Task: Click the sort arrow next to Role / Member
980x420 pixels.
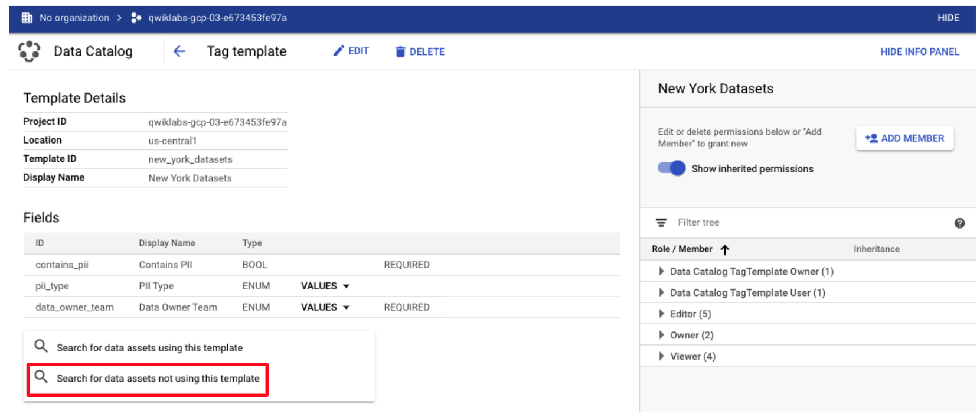Action: 725,249
